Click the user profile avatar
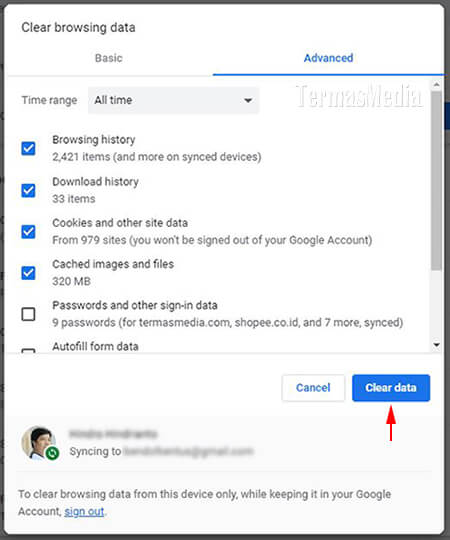Image resolution: width=450 pixels, height=540 pixels. point(39,443)
